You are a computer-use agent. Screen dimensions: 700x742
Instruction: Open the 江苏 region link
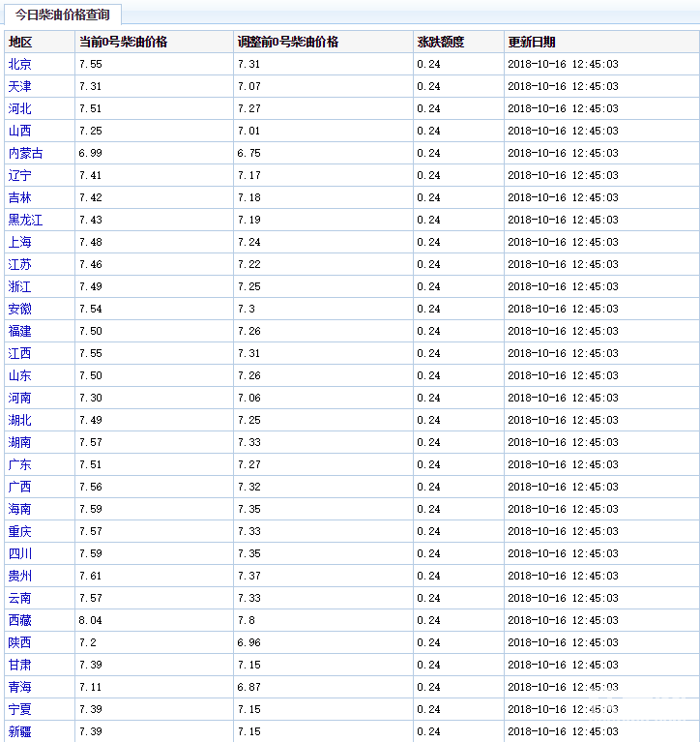tap(20, 264)
